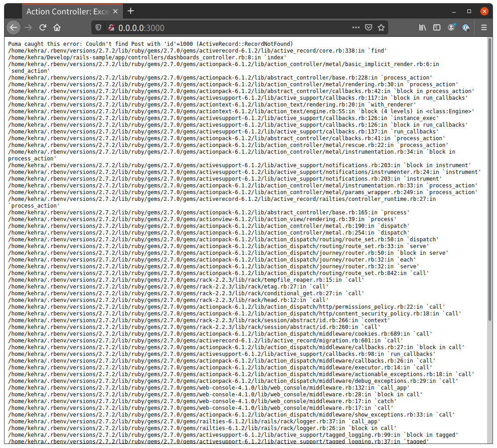Click the abstract_controller/base.rb:165 process line
497x448 pixels.
[209, 213]
